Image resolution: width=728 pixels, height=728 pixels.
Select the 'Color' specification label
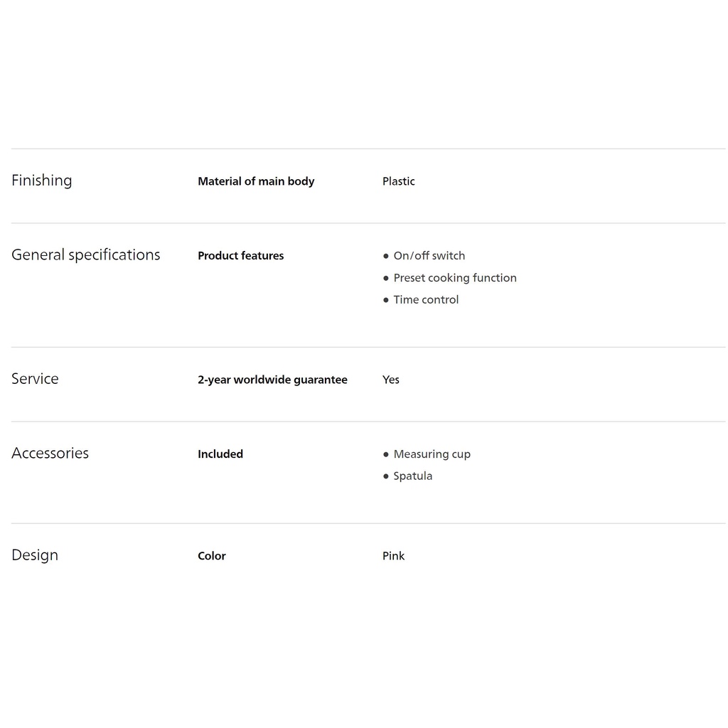point(212,556)
